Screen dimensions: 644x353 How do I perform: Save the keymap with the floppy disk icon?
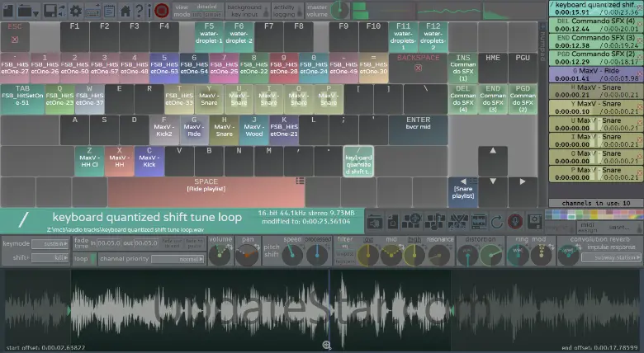click(50, 11)
